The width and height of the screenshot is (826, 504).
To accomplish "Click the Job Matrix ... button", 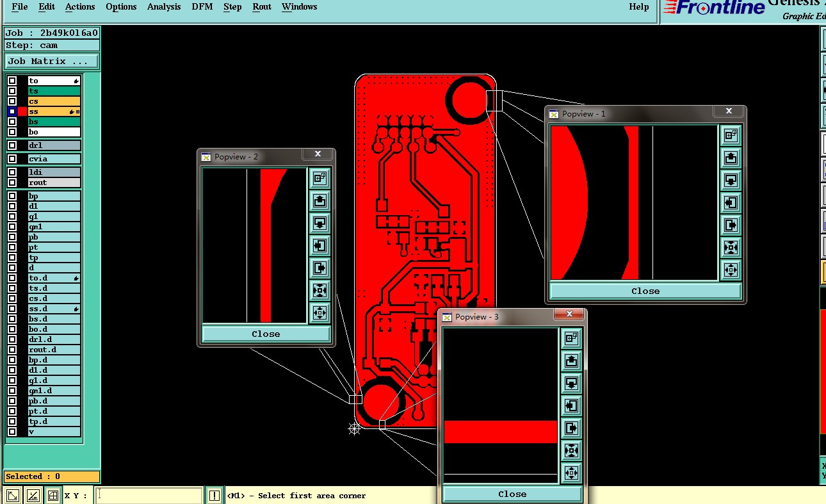I will coord(52,61).
